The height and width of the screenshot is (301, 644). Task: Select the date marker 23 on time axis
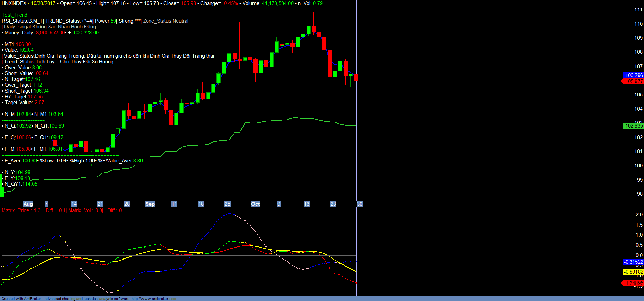pos(333,204)
